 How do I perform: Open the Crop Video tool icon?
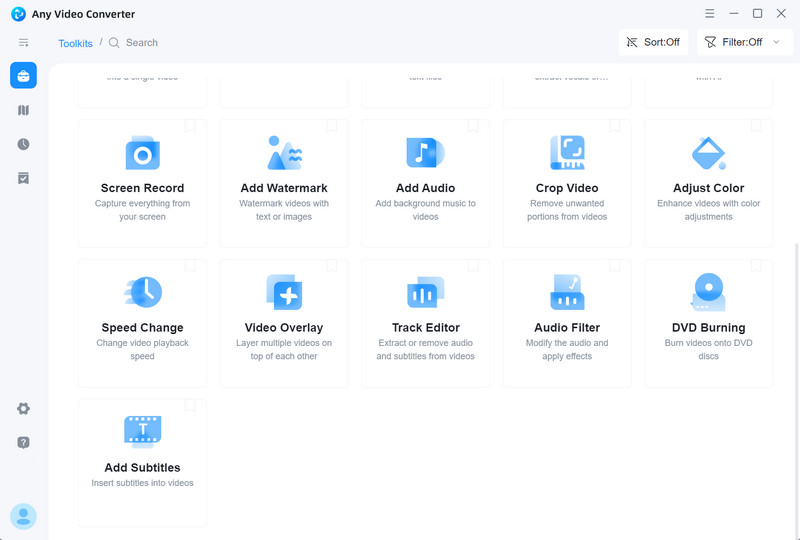[567, 153]
